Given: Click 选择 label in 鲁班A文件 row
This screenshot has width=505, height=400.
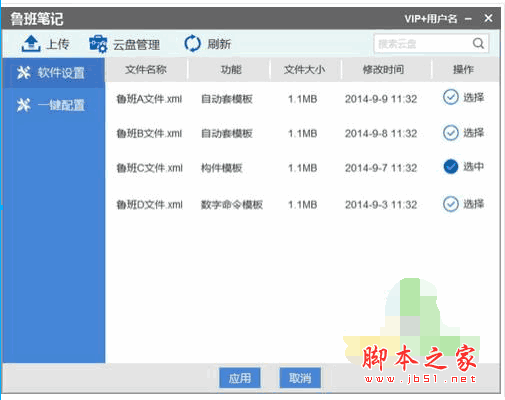Looking at the screenshot, I should pyautogui.click(x=473, y=97).
